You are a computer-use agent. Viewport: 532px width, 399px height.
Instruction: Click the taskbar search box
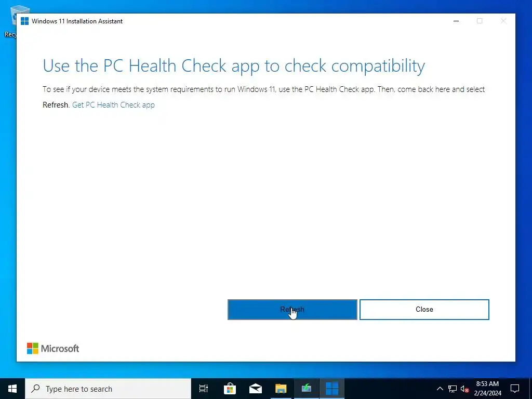(x=108, y=389)
